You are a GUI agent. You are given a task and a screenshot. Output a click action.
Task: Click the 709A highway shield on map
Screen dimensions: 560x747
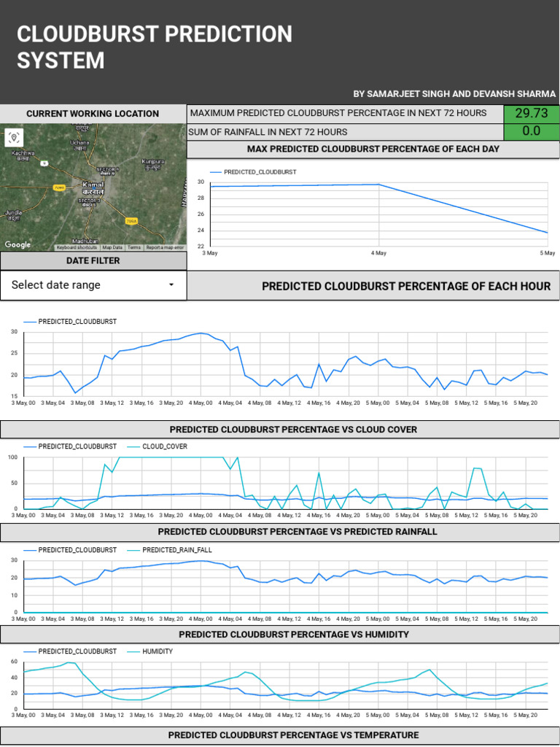[132, 221]
